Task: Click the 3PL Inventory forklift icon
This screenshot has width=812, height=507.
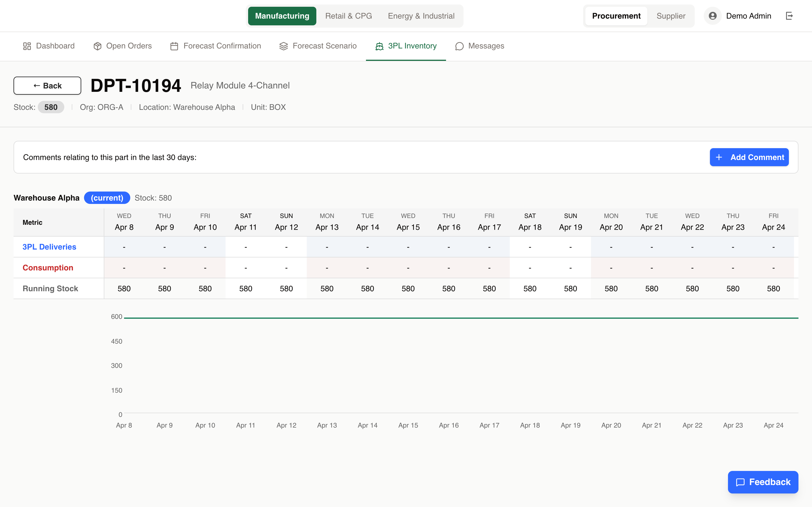Action: click(x=379, y=46)
